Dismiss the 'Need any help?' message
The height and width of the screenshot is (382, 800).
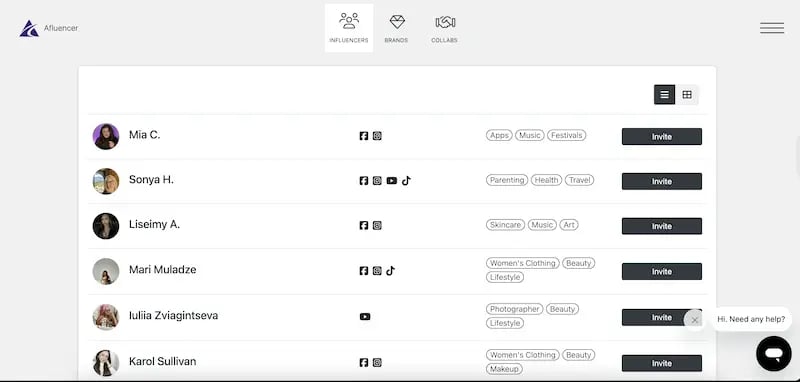click(694, 320)
